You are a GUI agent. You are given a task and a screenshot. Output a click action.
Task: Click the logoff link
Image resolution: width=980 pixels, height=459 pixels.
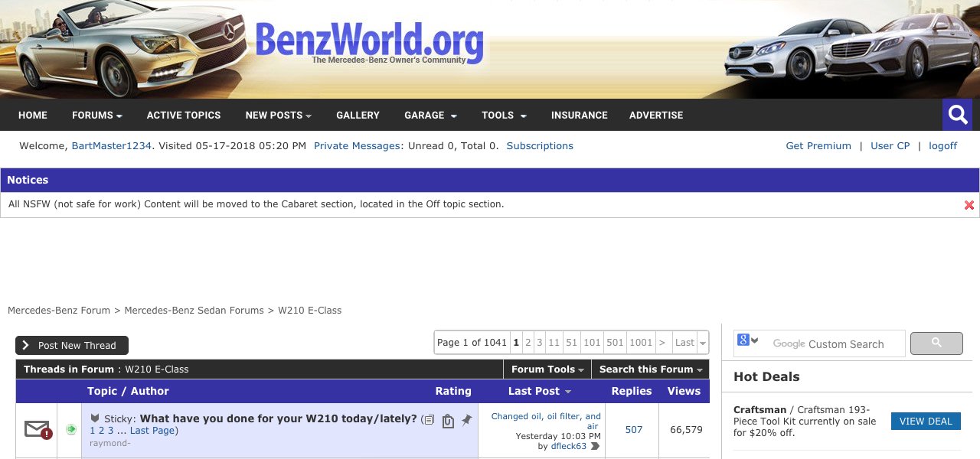coord(942,145)
